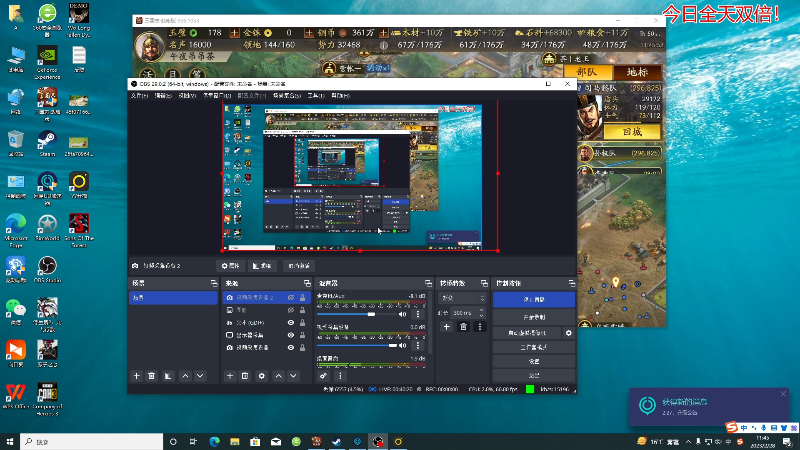Viewport: 800px width, 450px height.
Task: Open the Steam desktop shortcut
Action: (x=47, y=143)
